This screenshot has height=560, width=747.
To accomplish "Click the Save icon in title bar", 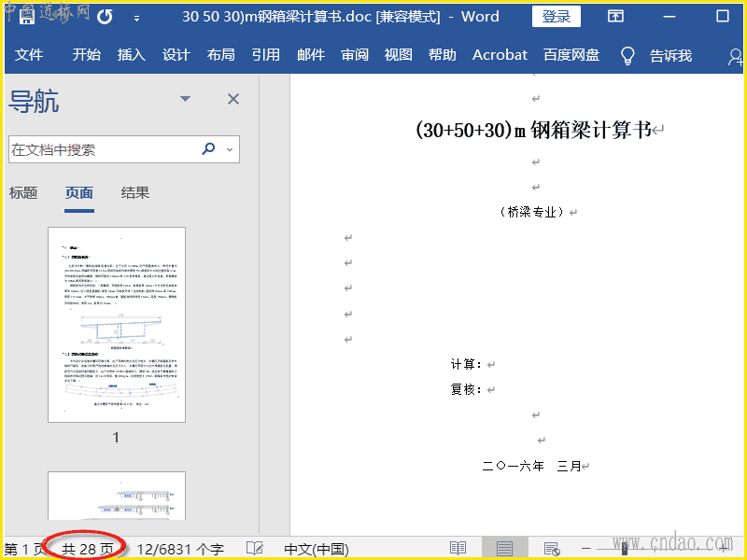I will coord(27,17).
